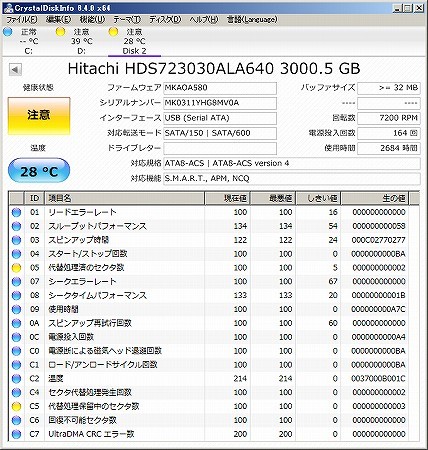Open the 編集(E) menu
Viewport: 428px width, 450px height.
coord(58,20)
